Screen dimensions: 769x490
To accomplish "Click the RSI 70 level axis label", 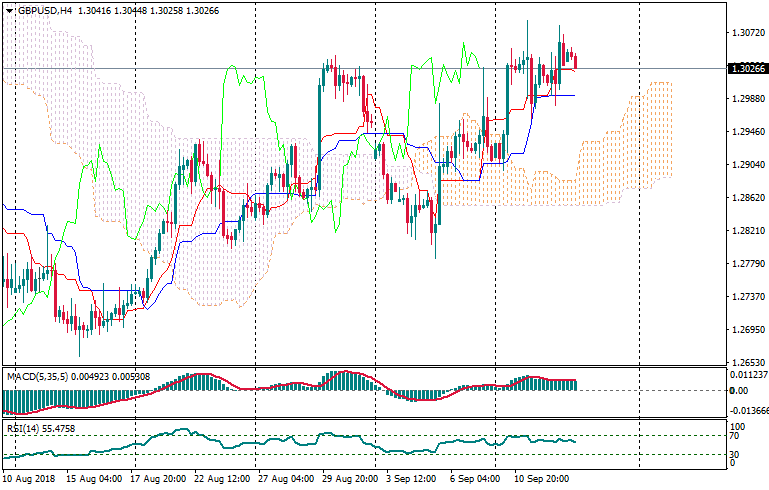I will (734, 437).
